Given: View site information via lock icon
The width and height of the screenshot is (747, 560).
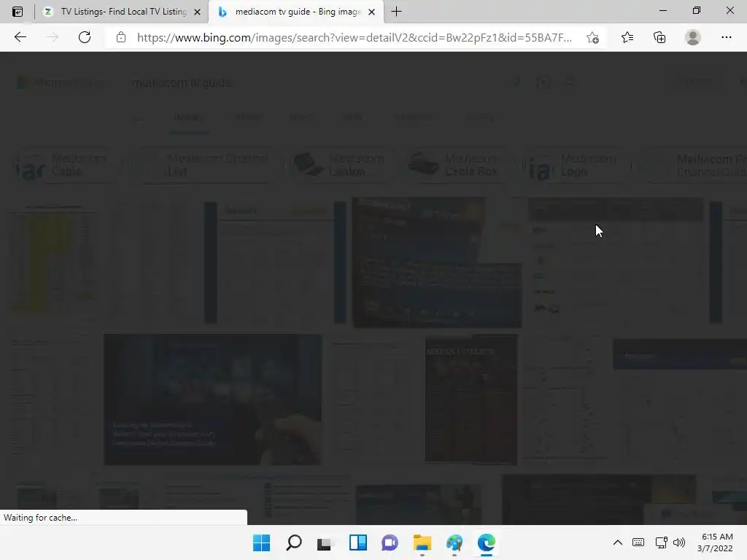Looking at the screenshot, I should pos(121,37).
